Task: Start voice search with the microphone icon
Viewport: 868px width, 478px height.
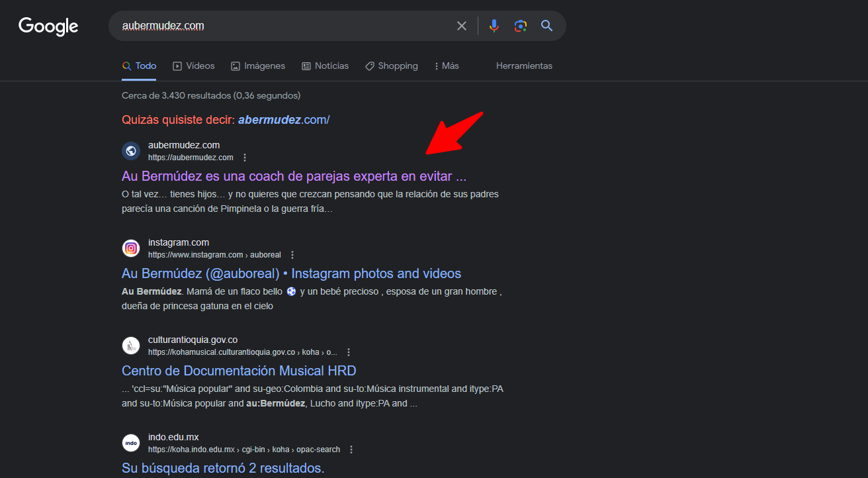Action: pyautogui.click(x=494, y=26)
